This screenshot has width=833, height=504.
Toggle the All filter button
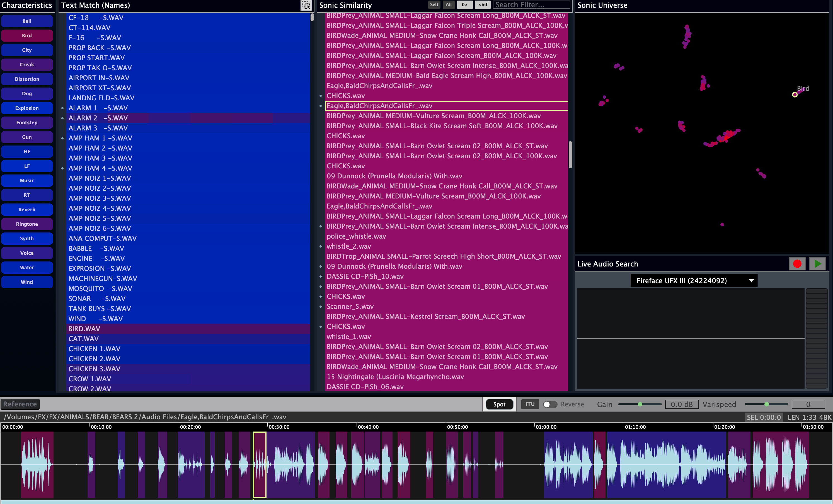coord(449,5)
